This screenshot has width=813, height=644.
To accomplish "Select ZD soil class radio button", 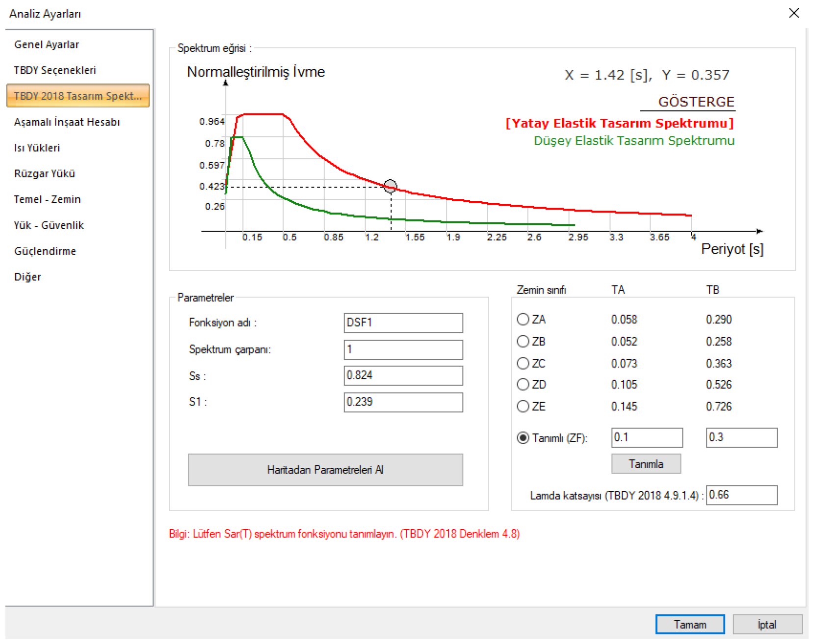I will coord(523,384).
